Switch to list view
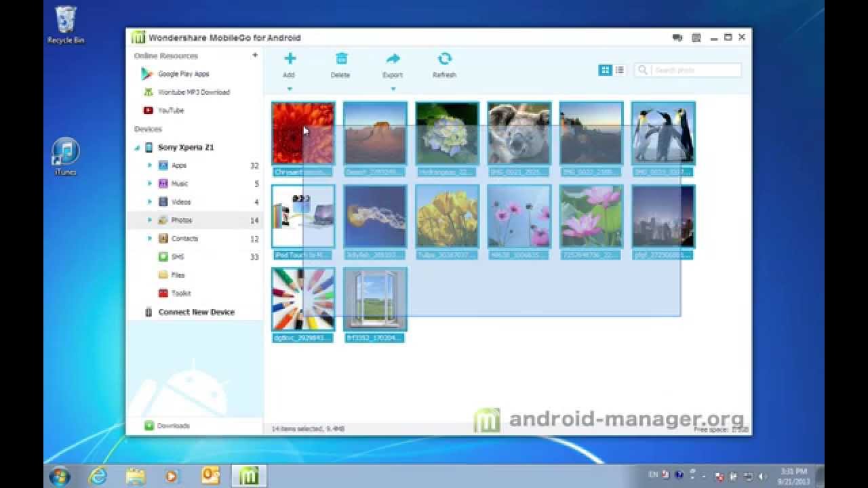 pyautogui.click(x=619, y=70)
